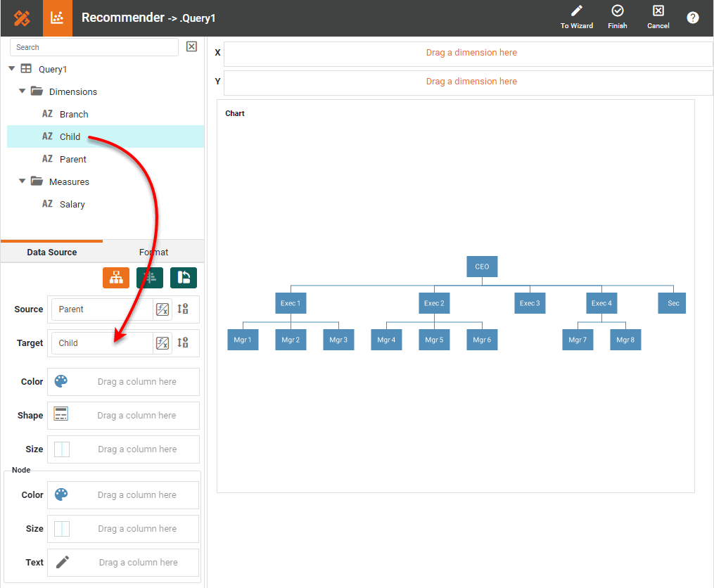Click the Search input field

coord(94,47)
